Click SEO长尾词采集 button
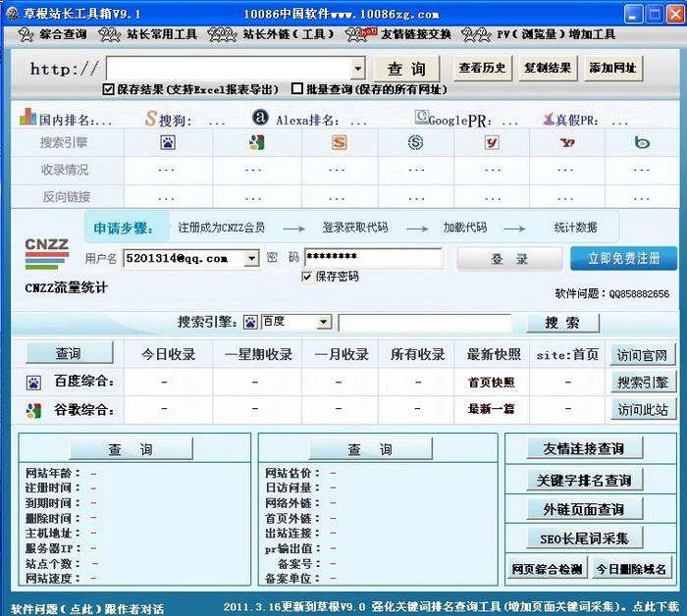687x616 pixels. pyautogui.click(x=584, y=539)
